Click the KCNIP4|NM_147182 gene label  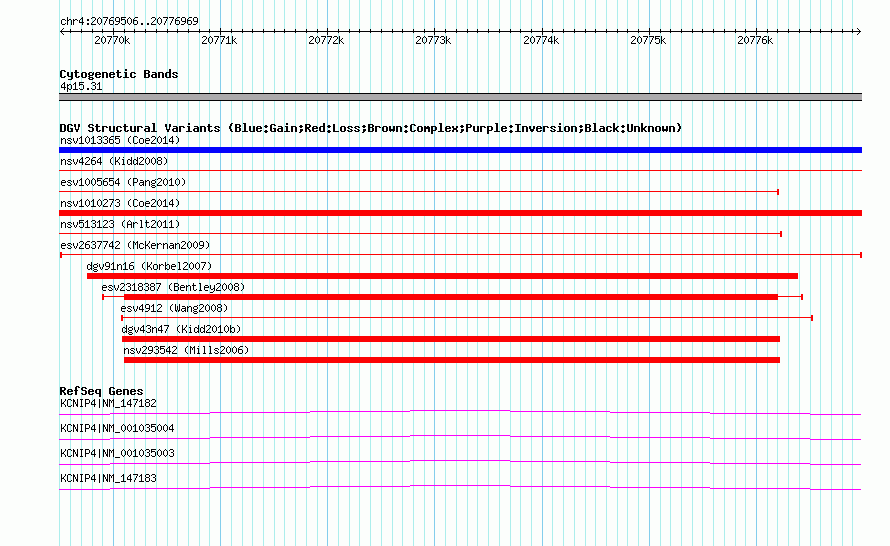click(108, 404)
